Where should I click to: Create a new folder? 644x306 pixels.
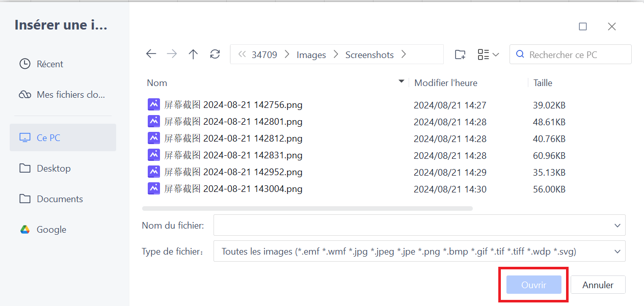[x=460, y=54]
